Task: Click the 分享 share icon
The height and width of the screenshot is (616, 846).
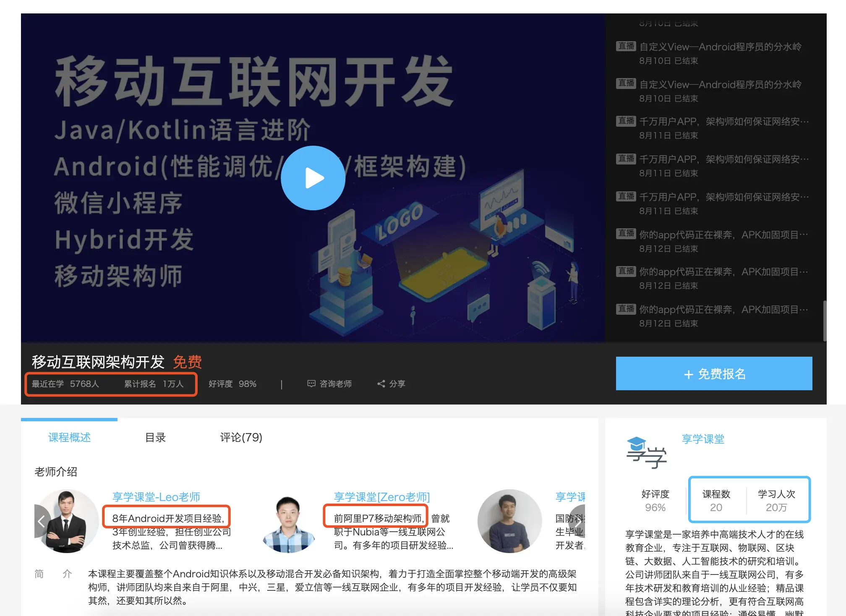Action: (x=381, y=384)
